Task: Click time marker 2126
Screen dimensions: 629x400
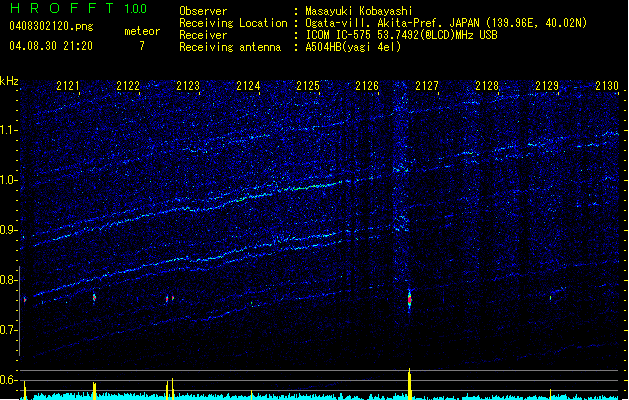Action: (x=367, y=85)
